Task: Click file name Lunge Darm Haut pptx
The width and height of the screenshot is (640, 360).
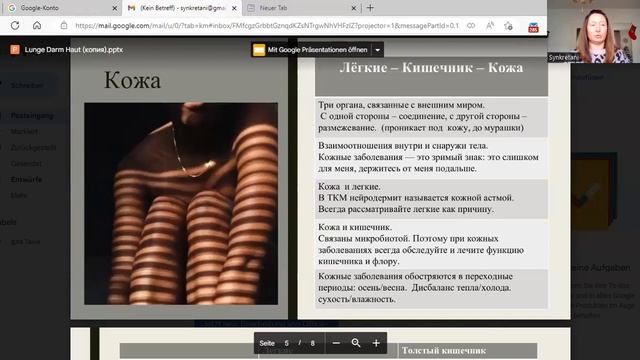Action: (74, 50)
